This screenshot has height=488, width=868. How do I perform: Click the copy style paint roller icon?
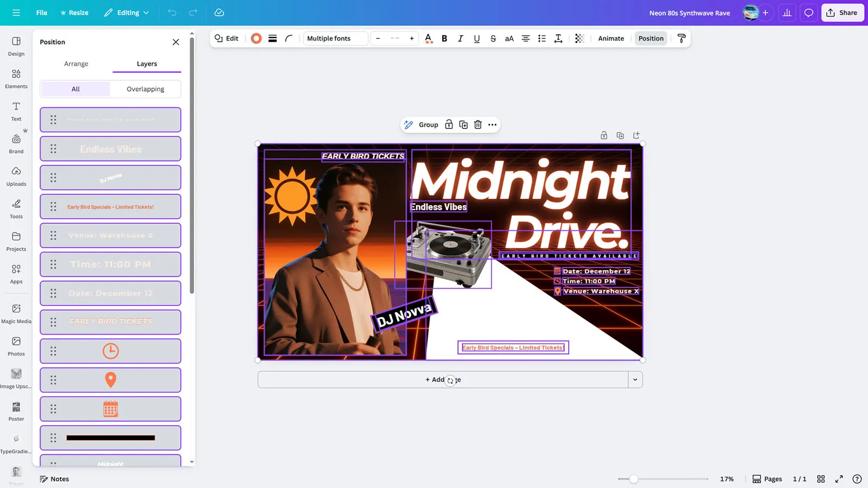point(682,38)
